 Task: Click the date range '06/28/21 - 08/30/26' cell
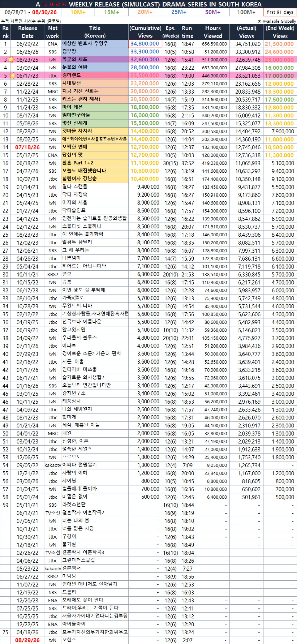31,12
